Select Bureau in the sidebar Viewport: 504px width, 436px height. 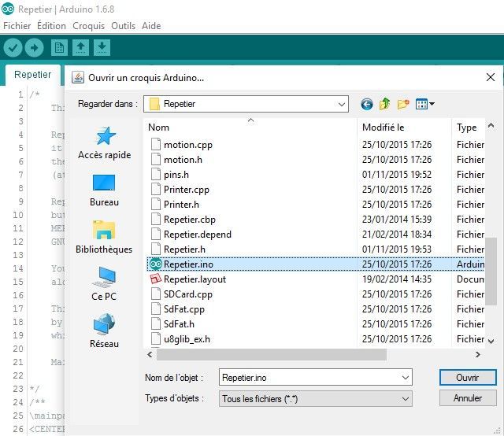[104, 190]
